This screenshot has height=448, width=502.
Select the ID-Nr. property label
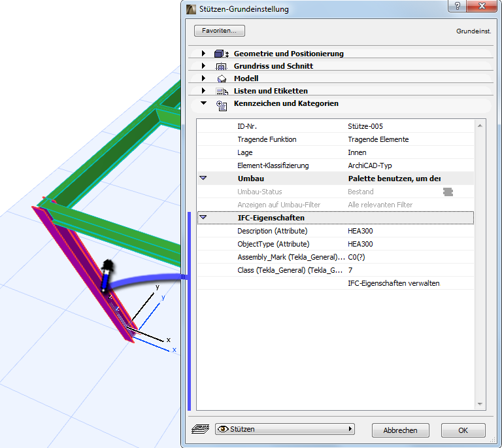[247, 126]
